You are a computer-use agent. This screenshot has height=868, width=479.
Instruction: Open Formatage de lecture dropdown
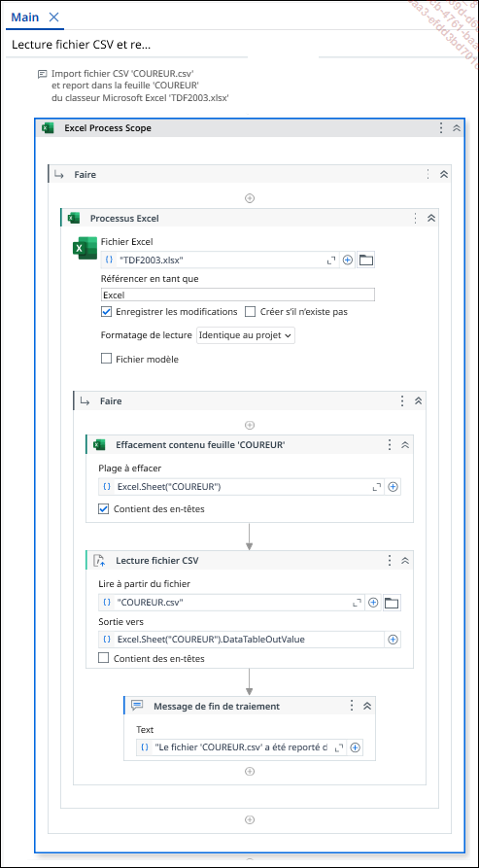[246, 335]
